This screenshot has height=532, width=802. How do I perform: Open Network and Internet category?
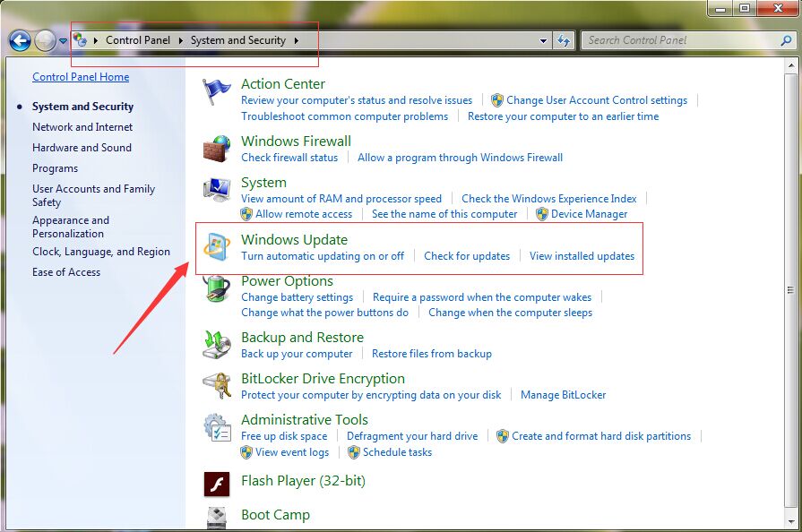click(82, 127)
